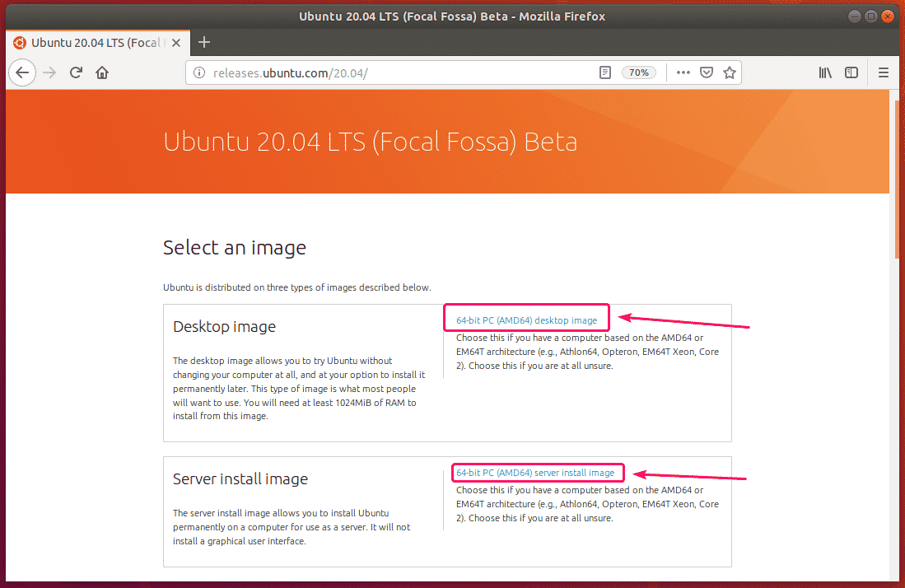905x588 pixels.
Task: Click 'The desktop image allows you to try' paragraph
Action: (299, 389)
